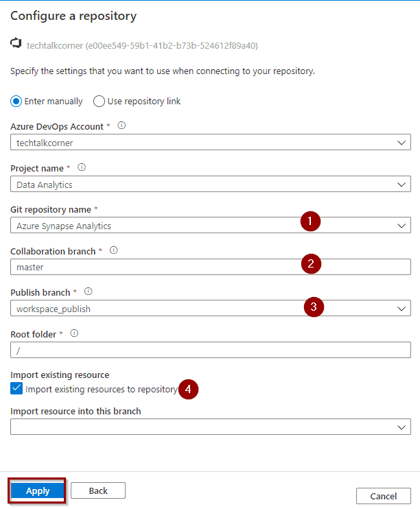Click the Publish branch info icon
The image size is (420, 509).
pyautogui.click(x=89, y=292)
